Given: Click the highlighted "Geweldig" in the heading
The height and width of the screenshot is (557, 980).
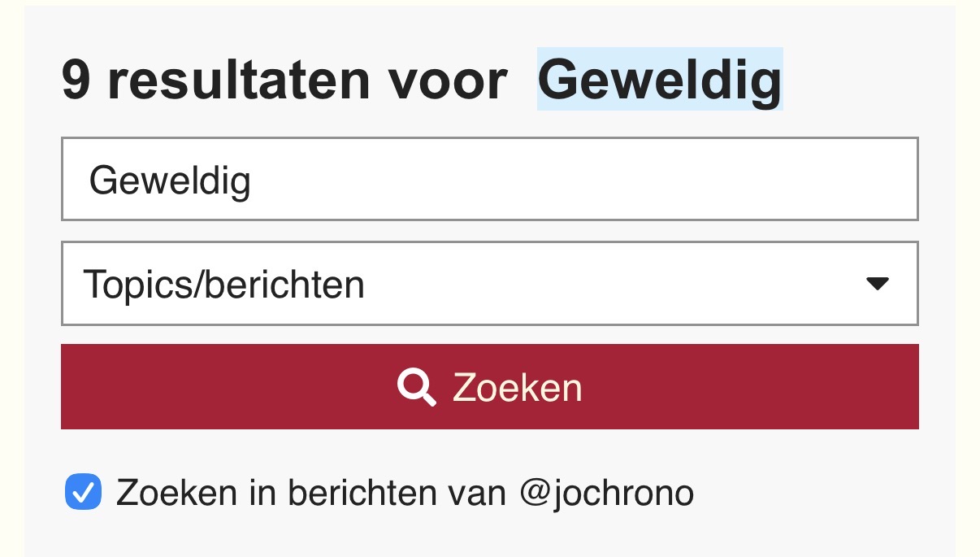Looking at the screenshot, I should (659, 80).
